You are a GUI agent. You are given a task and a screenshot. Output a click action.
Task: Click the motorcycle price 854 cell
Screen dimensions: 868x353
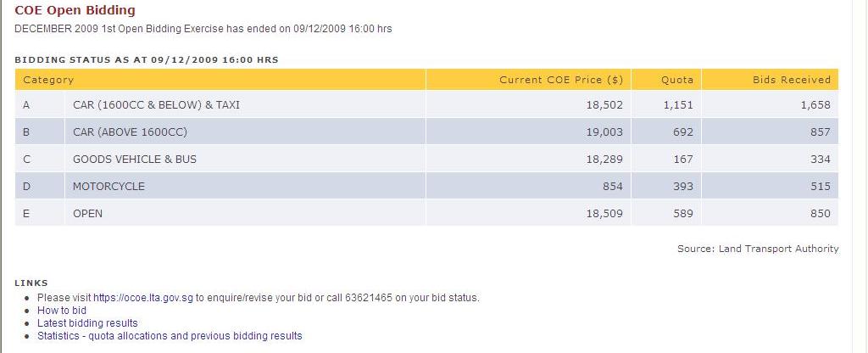point(529,186)
